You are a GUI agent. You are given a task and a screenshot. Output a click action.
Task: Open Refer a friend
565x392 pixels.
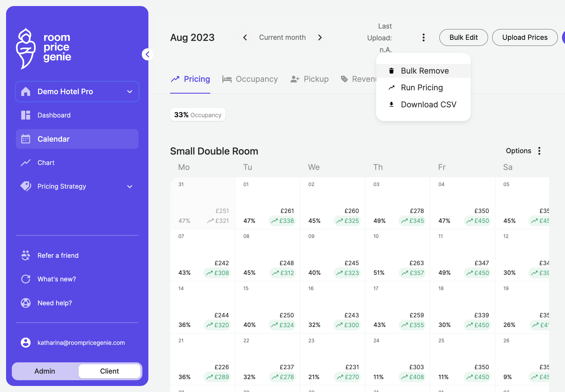point(77,255)
